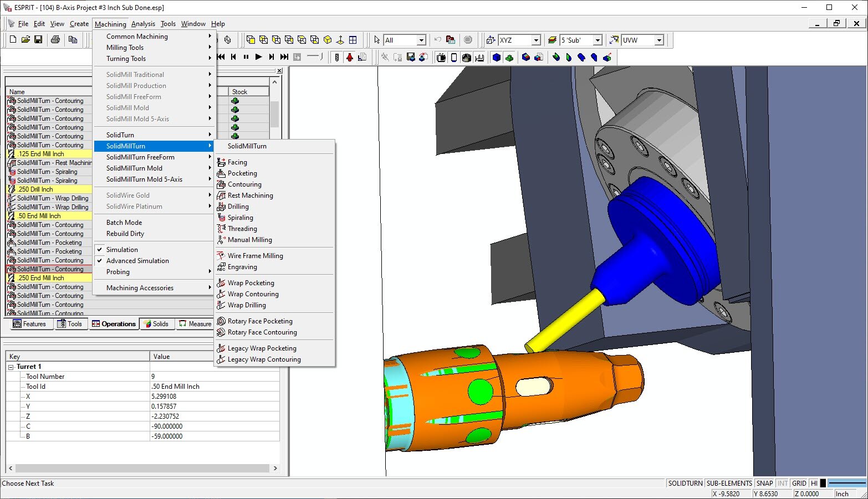Step simulation forward one move

(x=271, y=56)
